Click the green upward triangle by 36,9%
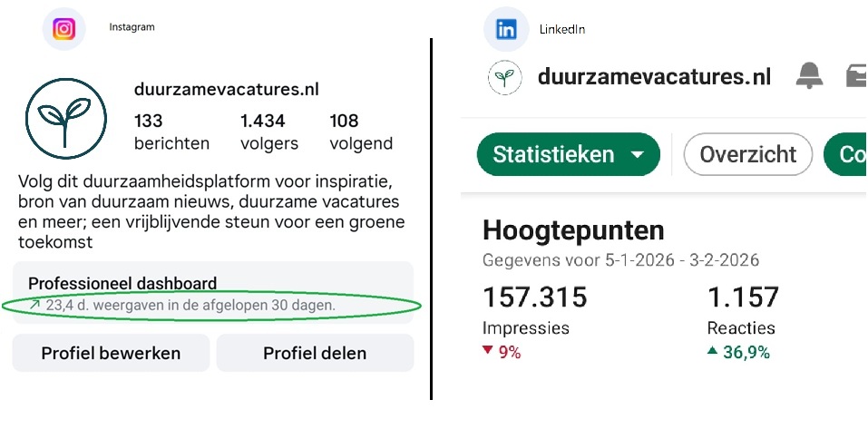Image resolution: width=868 pixels, height=429 pixels. pyautogui.click(x=712, y=351)
